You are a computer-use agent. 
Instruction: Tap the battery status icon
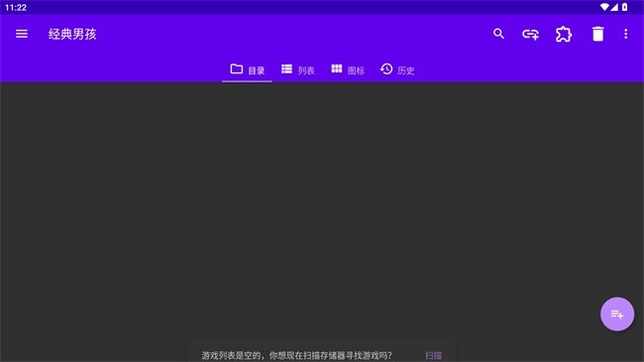pyautogui.click(x=625, y=7)
